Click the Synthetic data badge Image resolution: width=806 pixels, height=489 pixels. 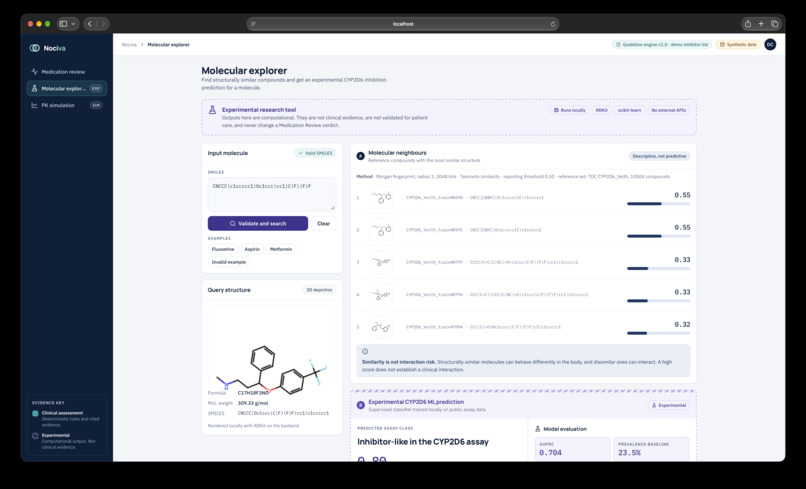click(x=738, y=45)
